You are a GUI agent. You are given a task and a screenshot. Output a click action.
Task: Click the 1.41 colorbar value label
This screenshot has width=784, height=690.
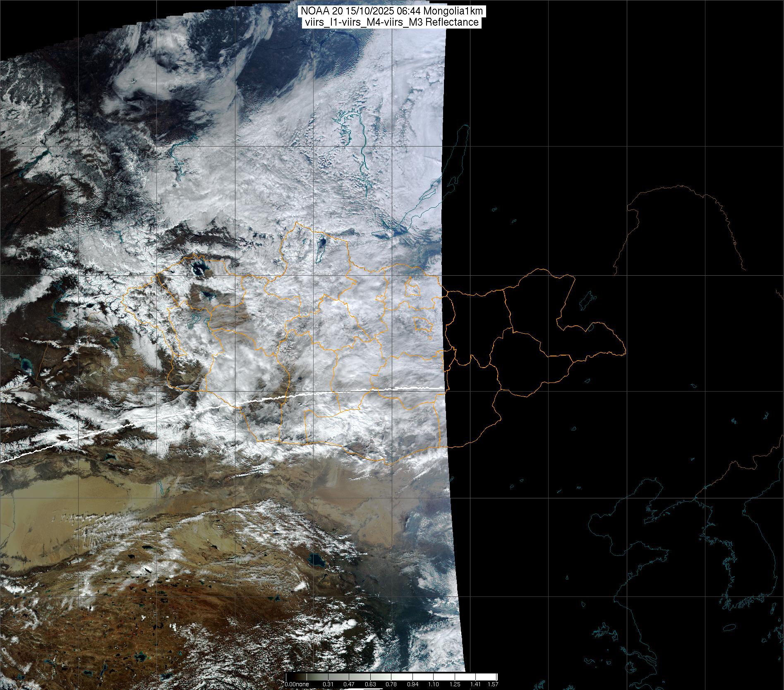point(476,685)
